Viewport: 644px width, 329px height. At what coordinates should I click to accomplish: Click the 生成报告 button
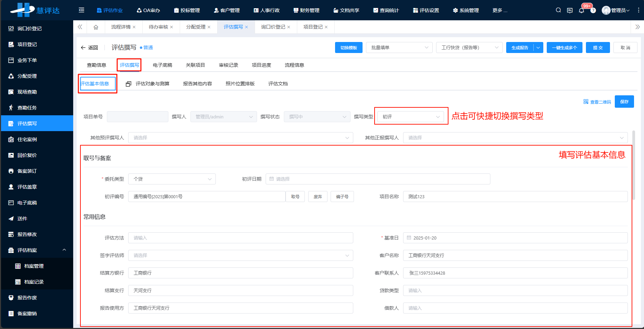(x=520, y=47)
